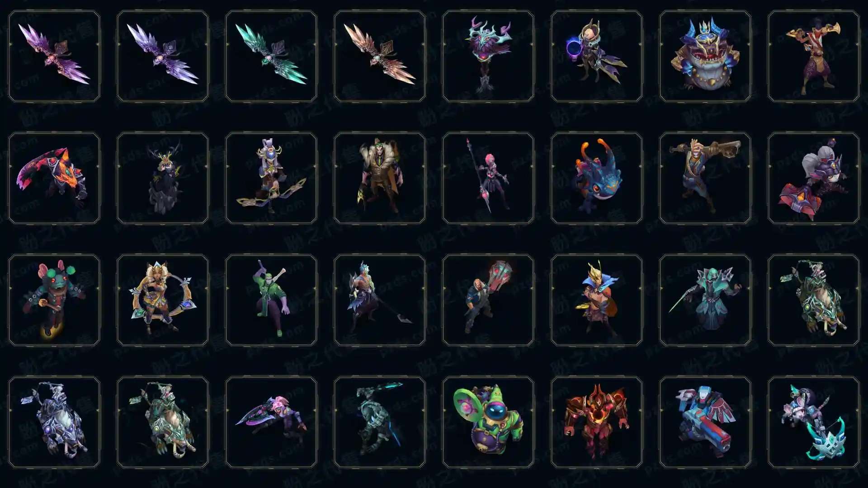Choose the pink-haired character holding tall spear
868x488 pixels.
pyautogui.click(x=488, y=178)
